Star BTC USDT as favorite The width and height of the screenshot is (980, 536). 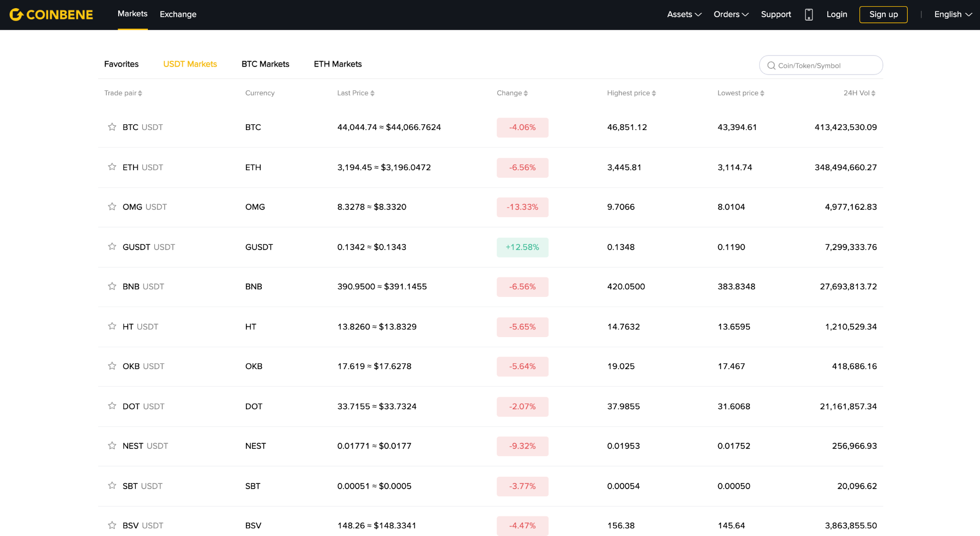coord(112,127)
